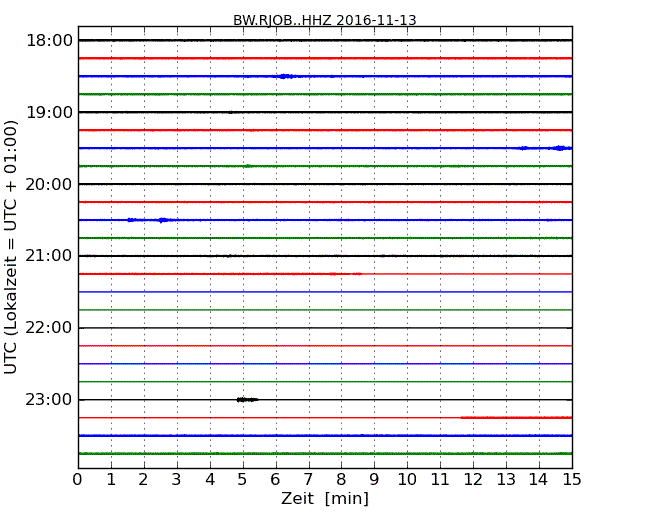Click the x-axis tick label 7

[x=308, y=480]
